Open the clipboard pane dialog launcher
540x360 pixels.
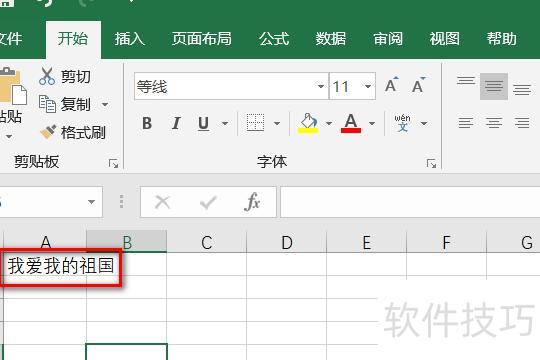(113, 164)
